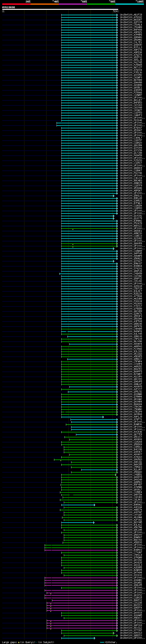This screenshot has width=146, height=644.
Task: Select hit UniRef100_Q4YBG8
Action: (131, 414)
